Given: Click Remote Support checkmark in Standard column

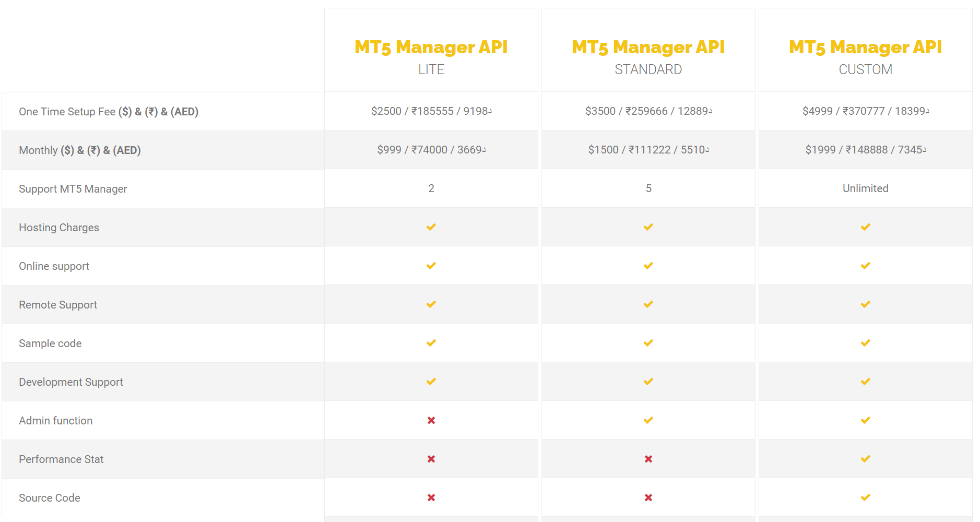Looking at the screenshot, I should 648,304.
